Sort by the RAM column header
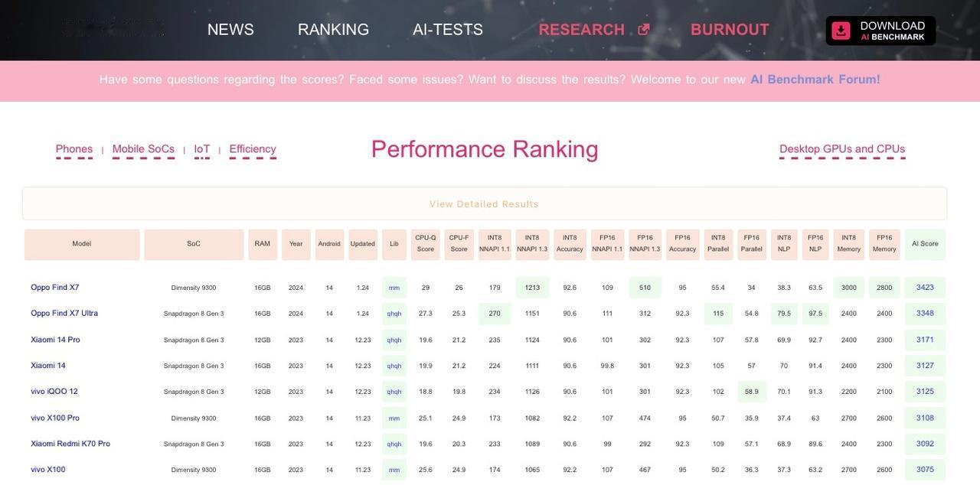 (x=263, y=245)
